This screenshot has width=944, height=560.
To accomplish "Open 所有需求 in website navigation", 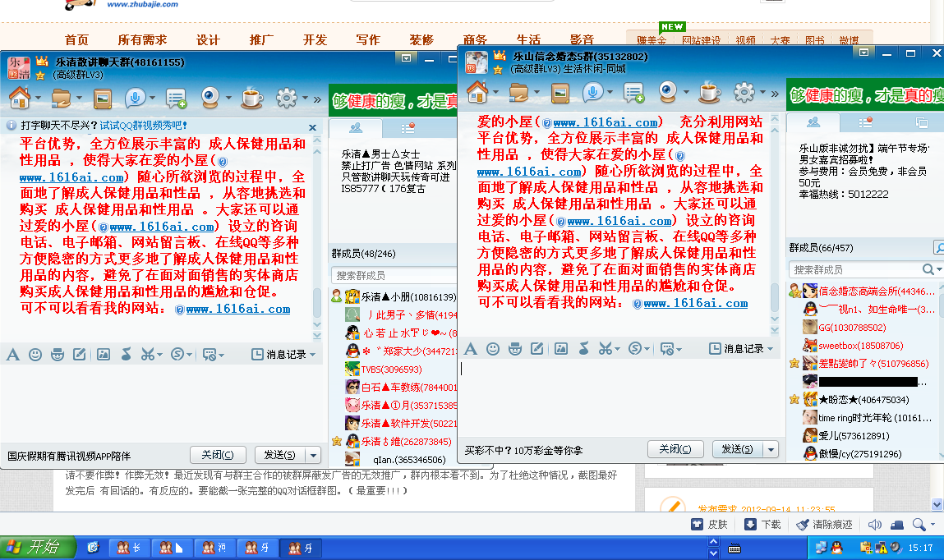I will 142,40.
